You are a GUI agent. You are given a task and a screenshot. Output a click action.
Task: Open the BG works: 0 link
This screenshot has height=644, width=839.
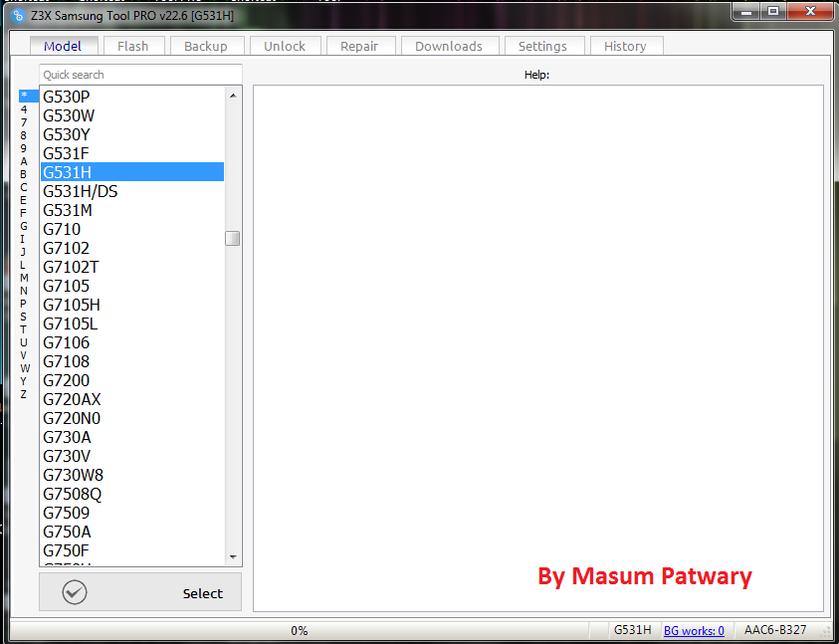694,631
